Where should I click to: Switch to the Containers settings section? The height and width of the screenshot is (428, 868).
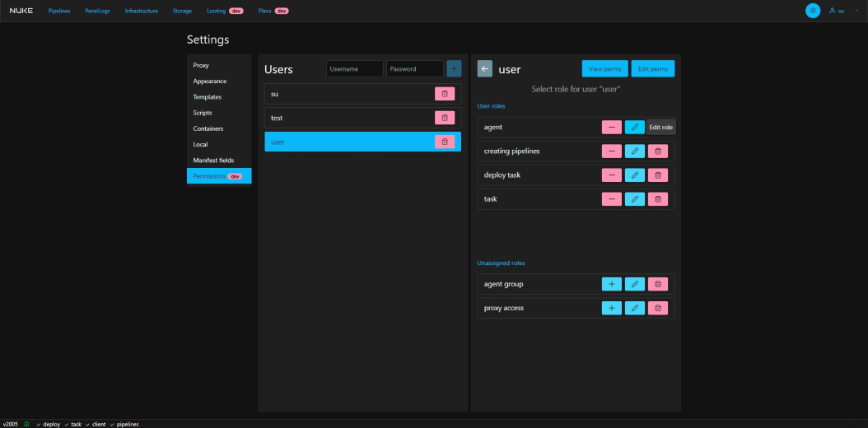219,128
